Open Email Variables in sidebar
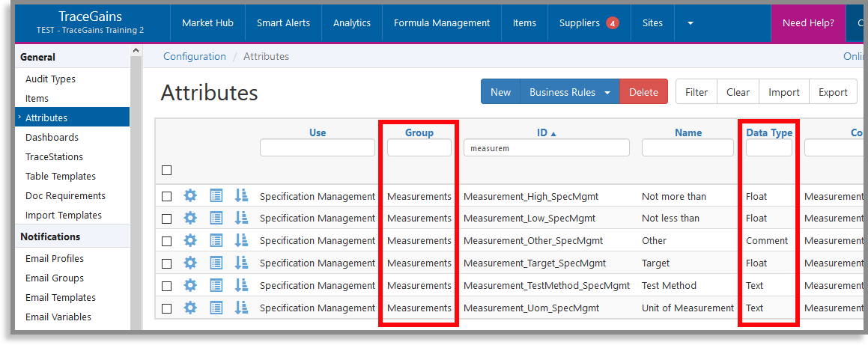Screen dimensions: 868x345 pos(58,317)
